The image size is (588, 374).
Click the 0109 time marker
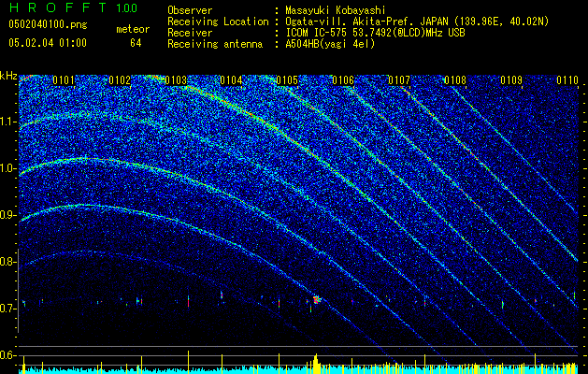[x=511, y=80]
